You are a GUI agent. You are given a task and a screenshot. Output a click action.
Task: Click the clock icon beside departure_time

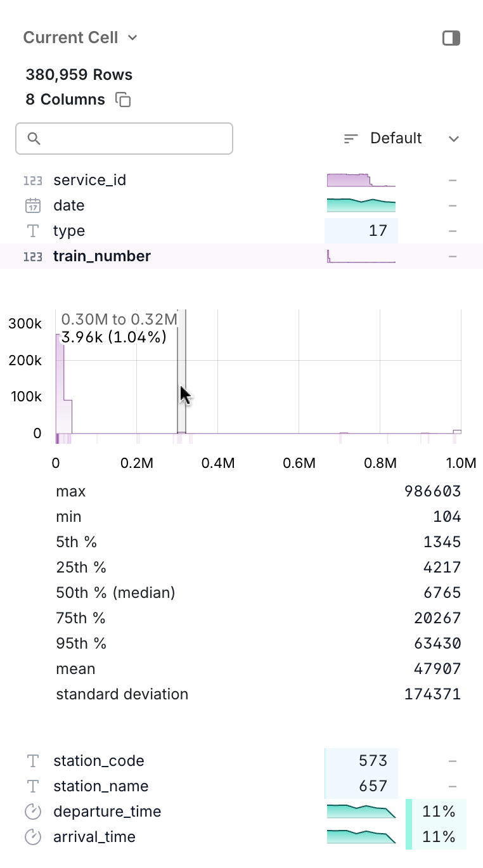[x=32, y=811]
